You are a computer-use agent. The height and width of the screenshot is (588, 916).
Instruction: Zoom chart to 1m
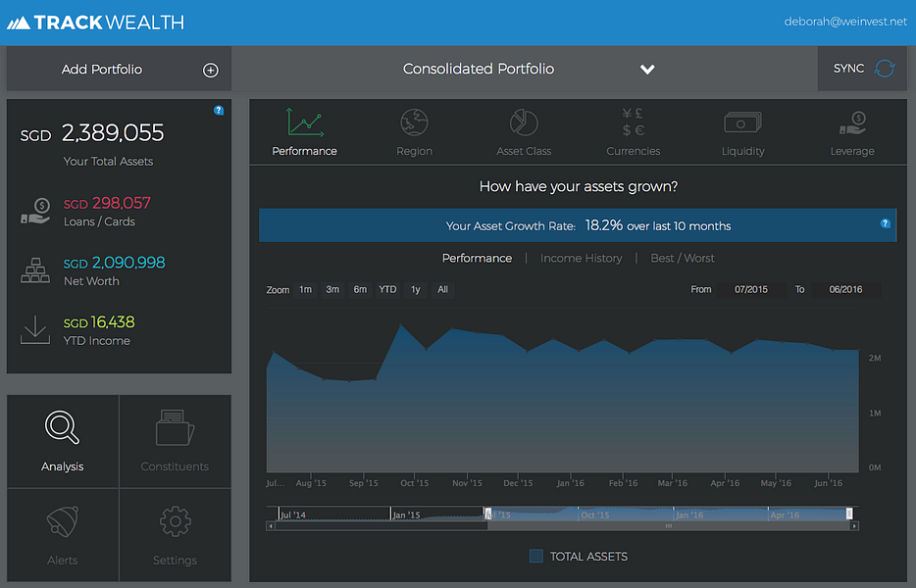(306, 290)
